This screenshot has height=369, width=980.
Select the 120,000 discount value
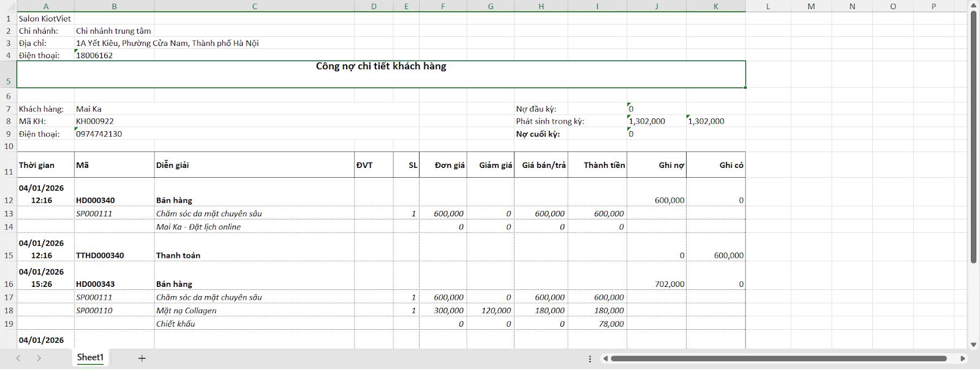(x=491, y=310)
